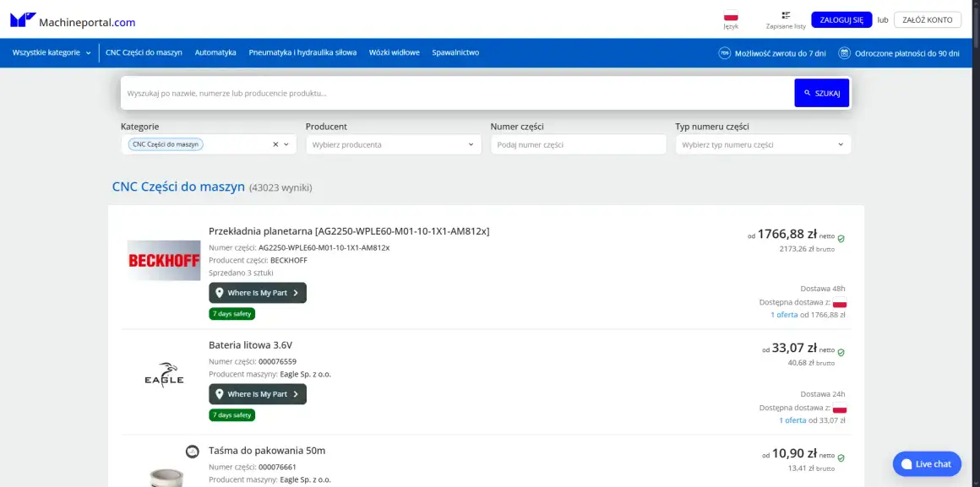Image resolution: width=980 pixels, height=487 pixels.
Task: Open the Wózki widłowe section
Action: tap(394, 51)
